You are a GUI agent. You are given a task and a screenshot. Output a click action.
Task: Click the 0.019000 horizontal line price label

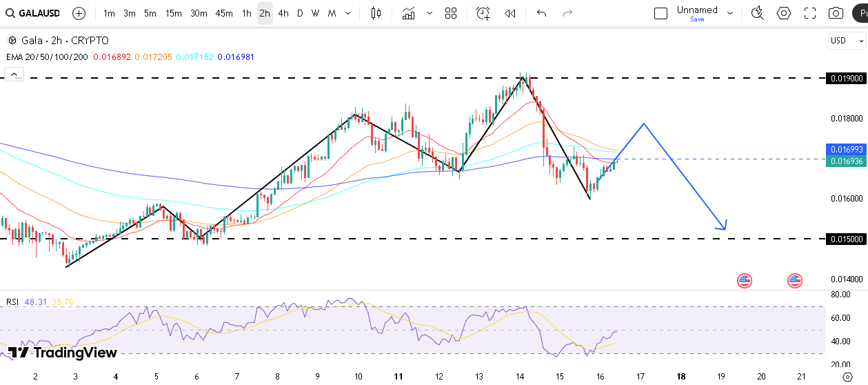coord(846,79)
